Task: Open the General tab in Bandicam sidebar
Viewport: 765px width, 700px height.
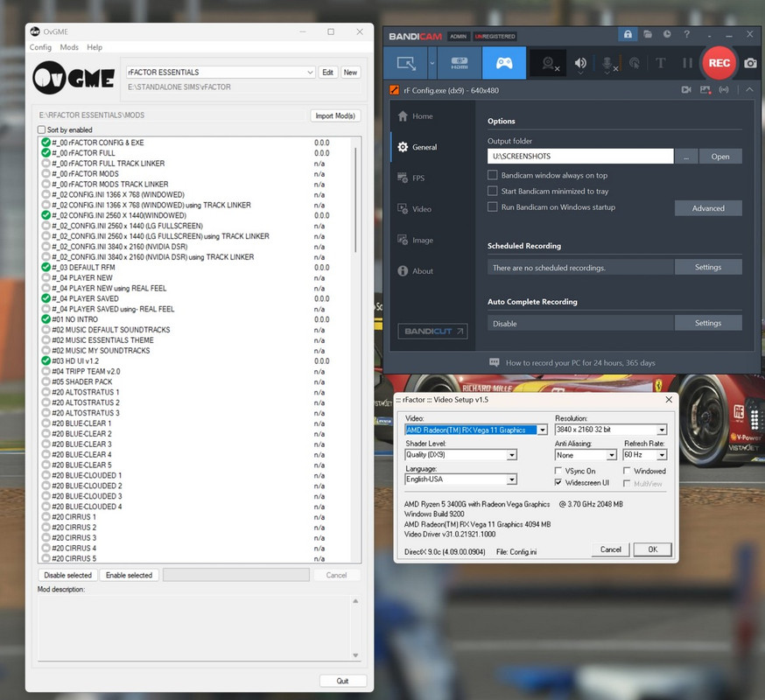Action: 425,147
